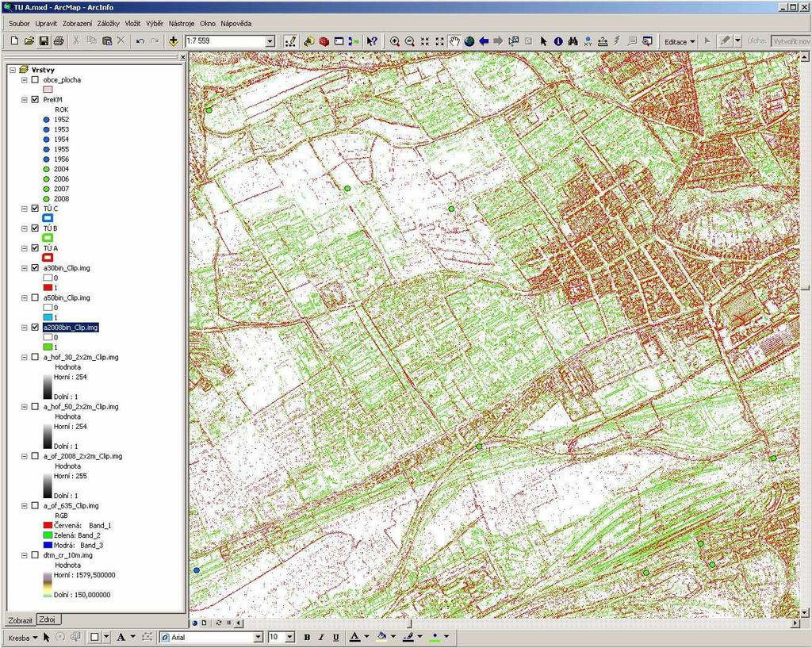
Task: Select the a_of_2008_2x2m_Clip.img layer name
Action: click(x=82, y=456)
